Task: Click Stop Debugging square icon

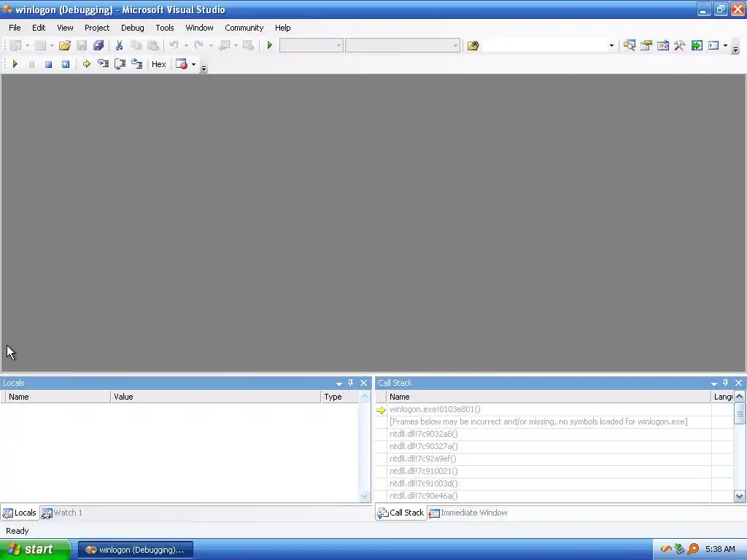Action: click(49, 64)
